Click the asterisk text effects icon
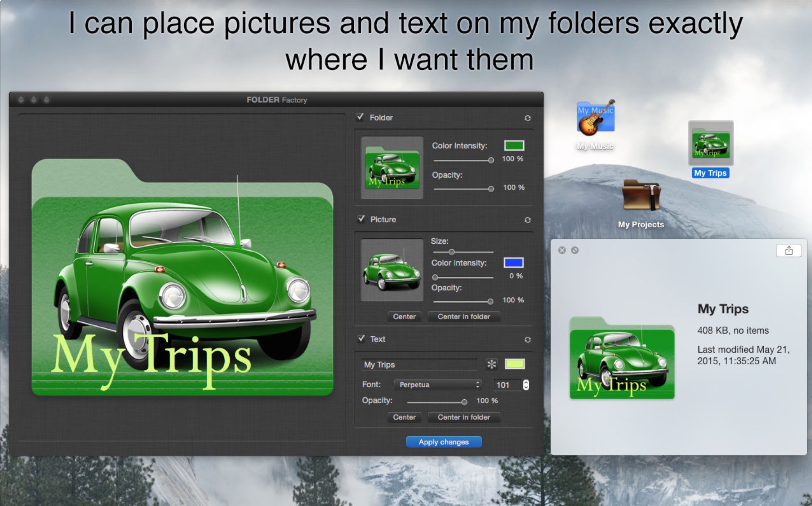 click(491, 364)
